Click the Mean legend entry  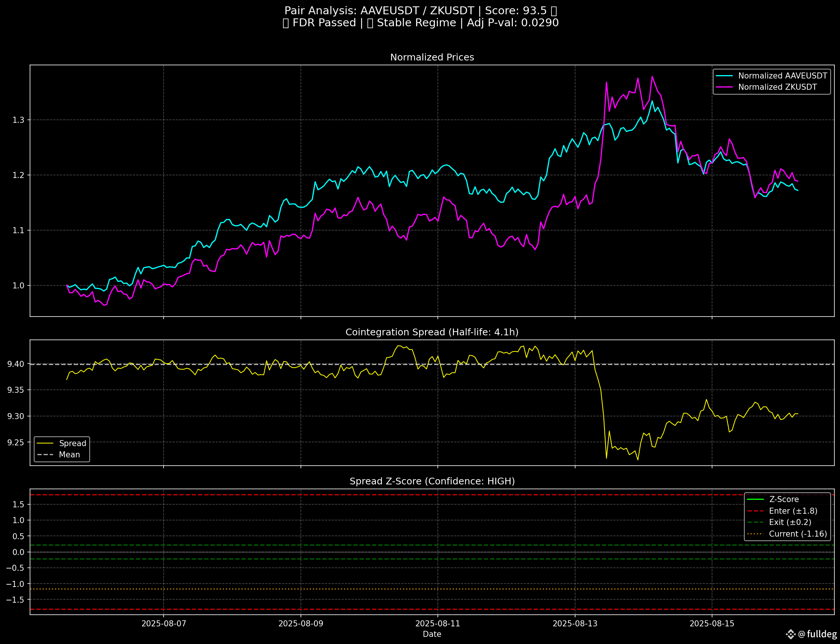click(69, 455)
